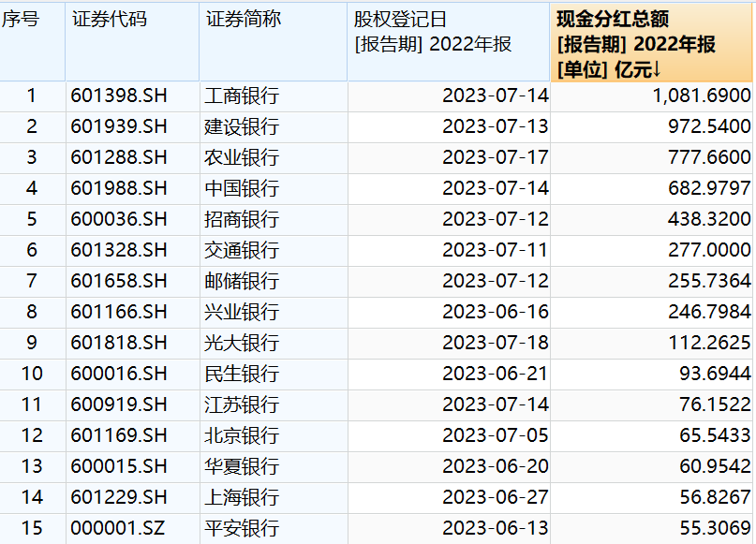The width and height of the screenshot is (756, 544).
Task: Click stock code 601169.SH
Action: (119, 435)
